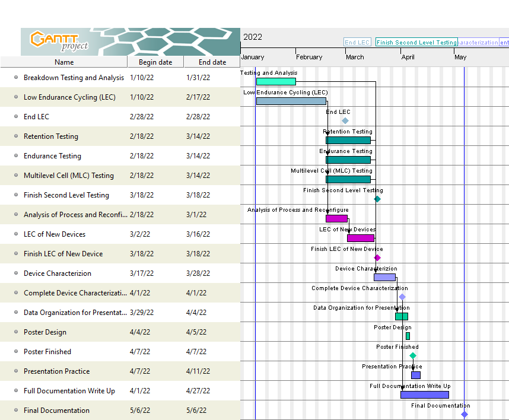The image size is (509, 420).
Task: Click the End date column header
Action: [212, 62]
